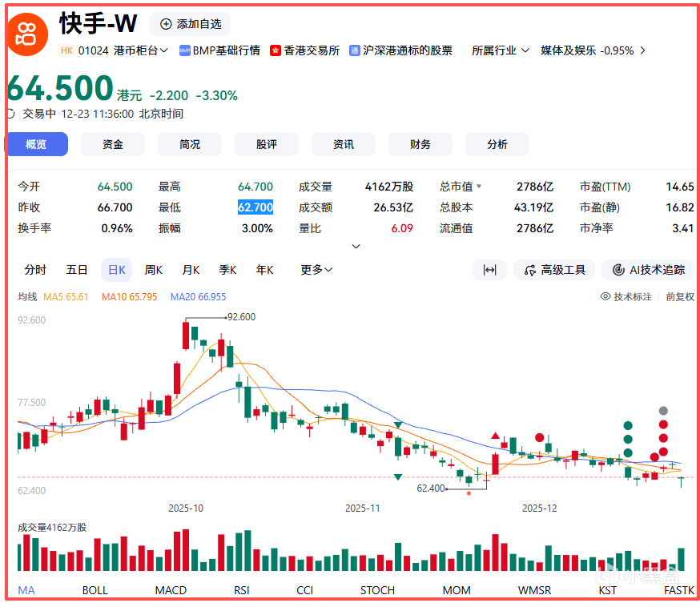Viewport: 700px width, 603px height.
Task: Click the 62.400 low price label
Action: coord(431,488)
